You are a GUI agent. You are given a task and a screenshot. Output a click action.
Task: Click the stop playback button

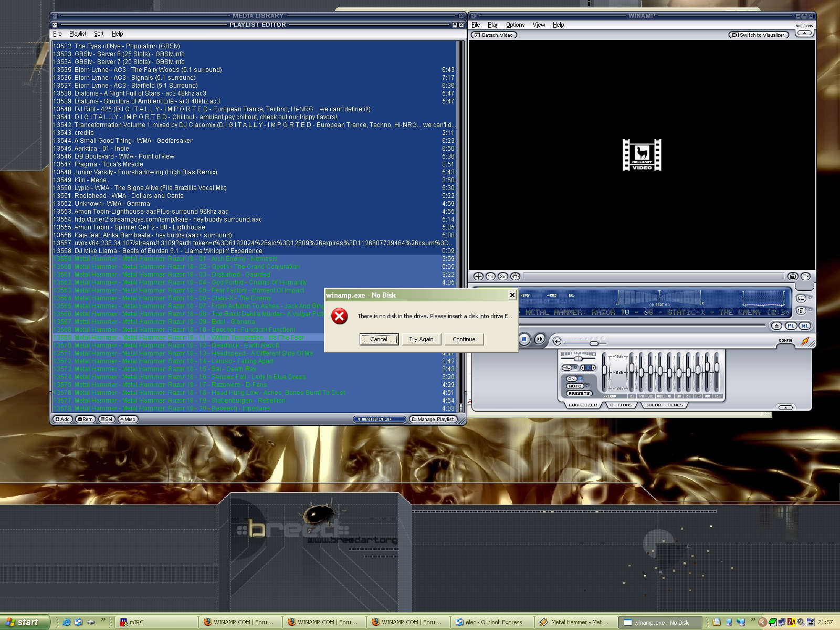coord(524,339)
